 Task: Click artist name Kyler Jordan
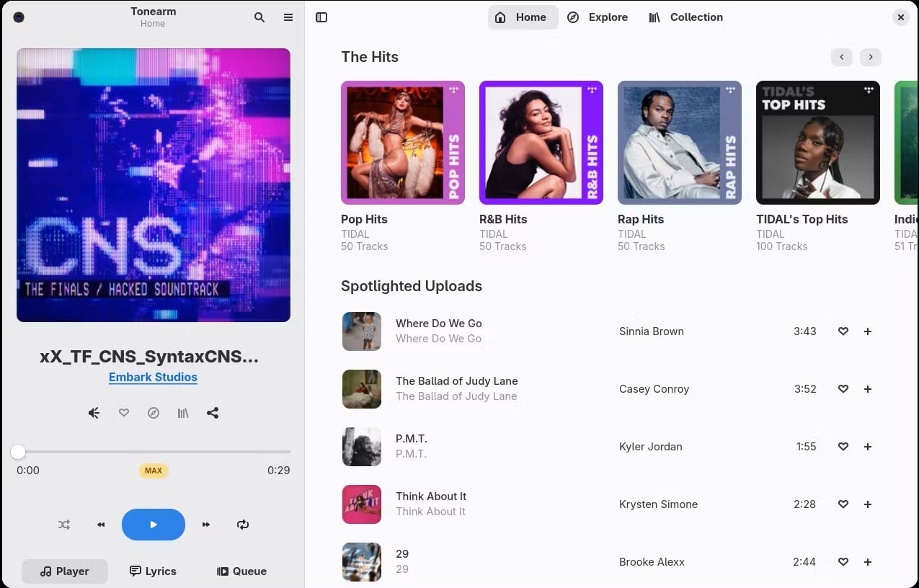[x=651, y=447]
